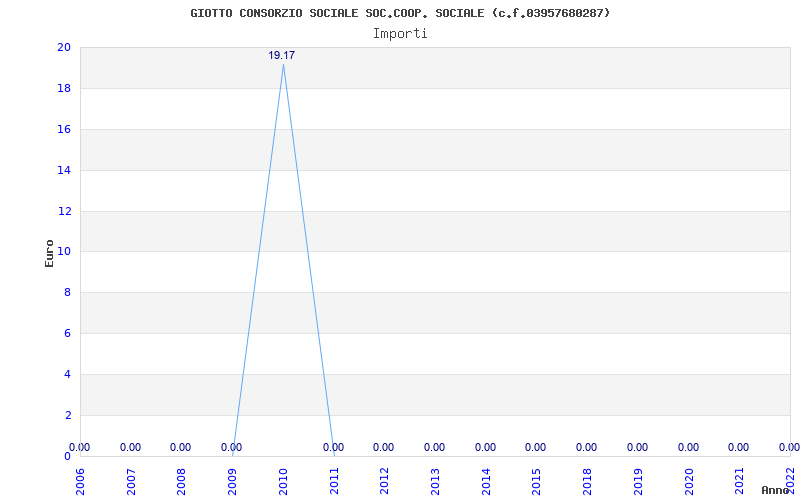Click the 0.00 data label for 2018
This screenshot has height=500, width=800.
coord(587,447)
